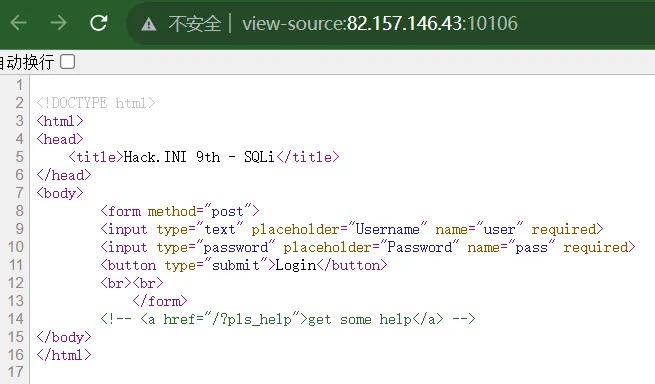Click the type="text" attribute on line 9
This screenshot has width=655, height=384.
pos(200,229)
